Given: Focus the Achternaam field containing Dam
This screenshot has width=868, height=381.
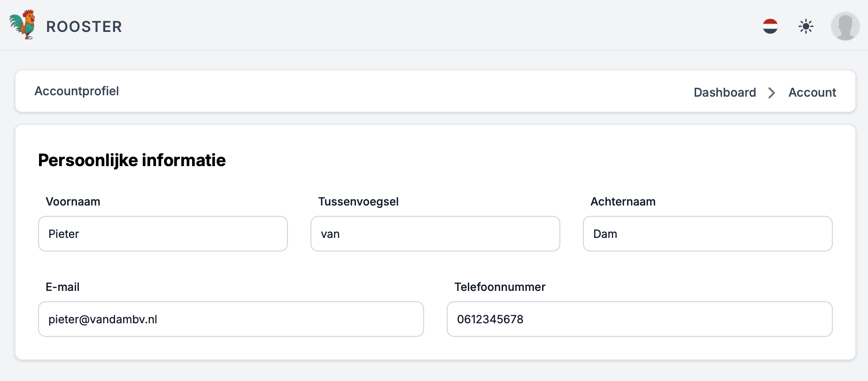Looking at the screenshot, I should click(x=707, y=234).
